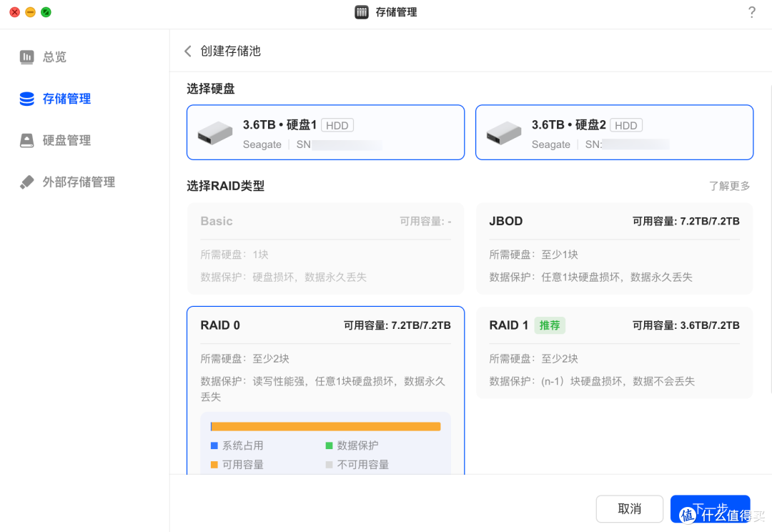Click the green macOS zoom window button
The width and height of the screenshot is (772, 532).
pyautogui.click(x=46, y=12)
